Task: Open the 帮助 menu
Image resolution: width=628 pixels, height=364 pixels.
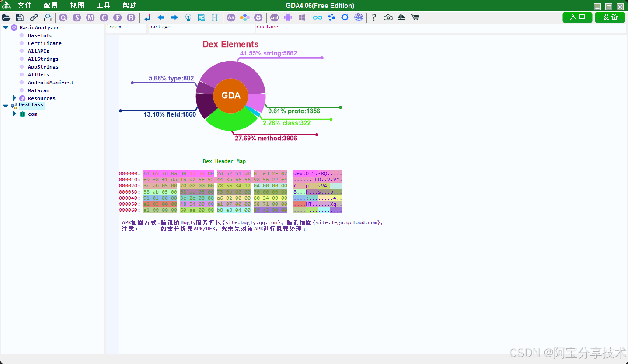Action: [x=129, y=6]
